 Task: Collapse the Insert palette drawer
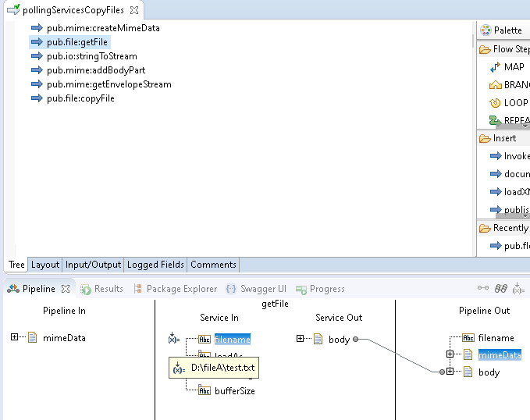pyautogui.click(x=503, y=138)
